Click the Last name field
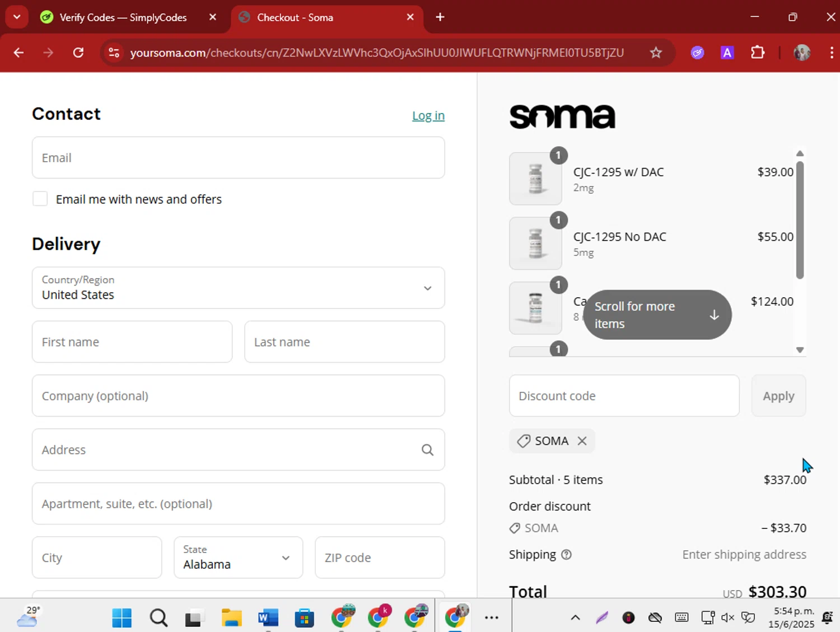Screen dimensions: 840x632 344,341
